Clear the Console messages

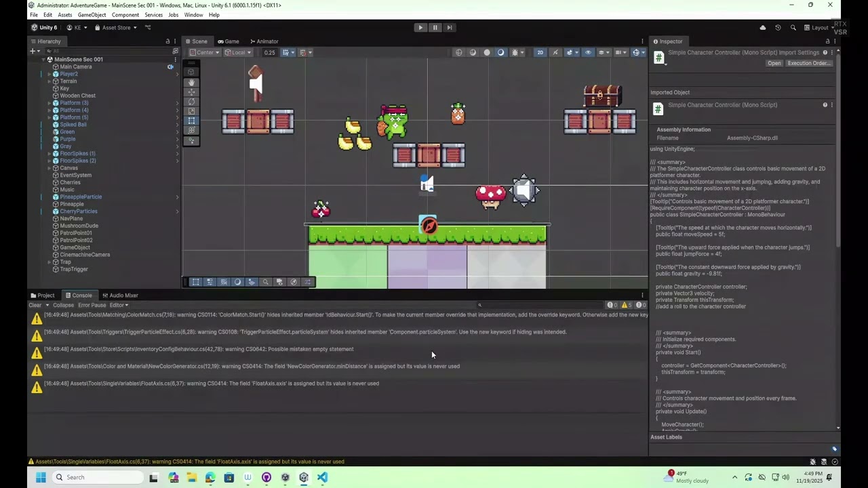tap(35, 305)
